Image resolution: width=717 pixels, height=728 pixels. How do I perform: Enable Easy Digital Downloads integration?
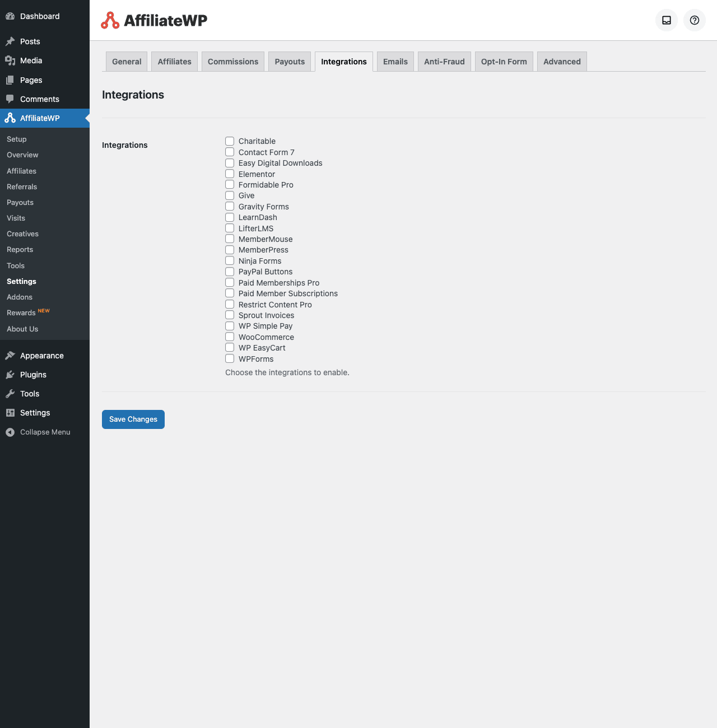pyautogui.click(x=230, y=163)
